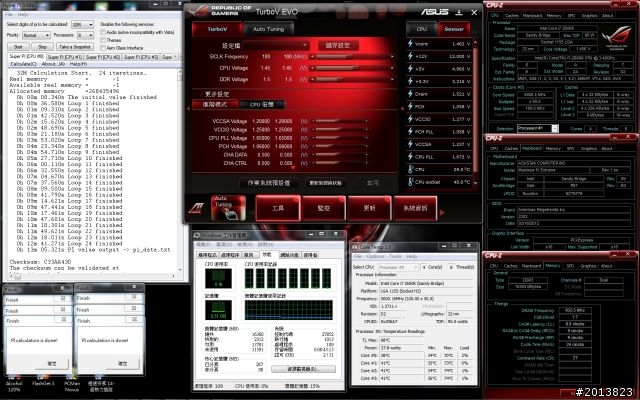Viewport: 640px width, 400px height.
Task: Open the Select CPU dropdown in Core Temp
Action: pos(398,267)
